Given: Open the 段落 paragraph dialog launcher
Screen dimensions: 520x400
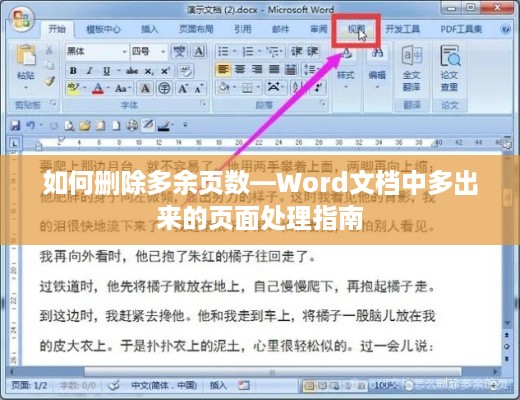Looking at the screenshot, I should [322, 103].
